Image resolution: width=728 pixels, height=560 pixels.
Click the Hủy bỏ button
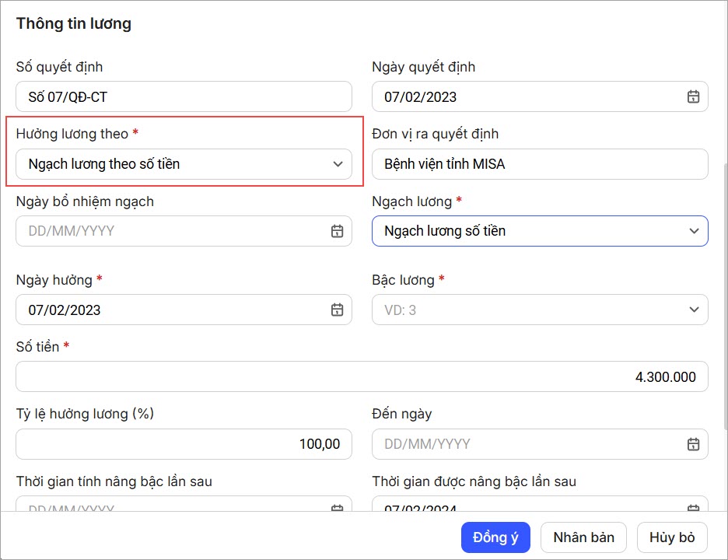click(x=672, y=537)
